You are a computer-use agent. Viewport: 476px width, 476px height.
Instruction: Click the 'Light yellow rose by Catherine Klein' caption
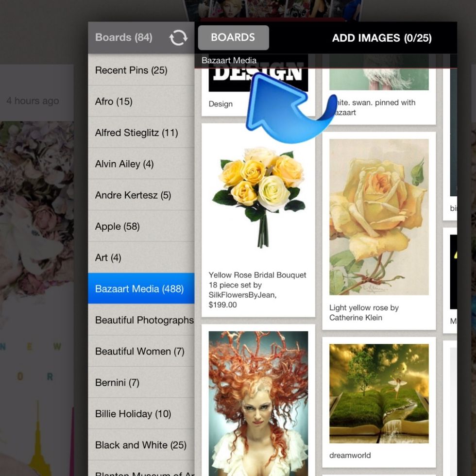coord(364,312)
